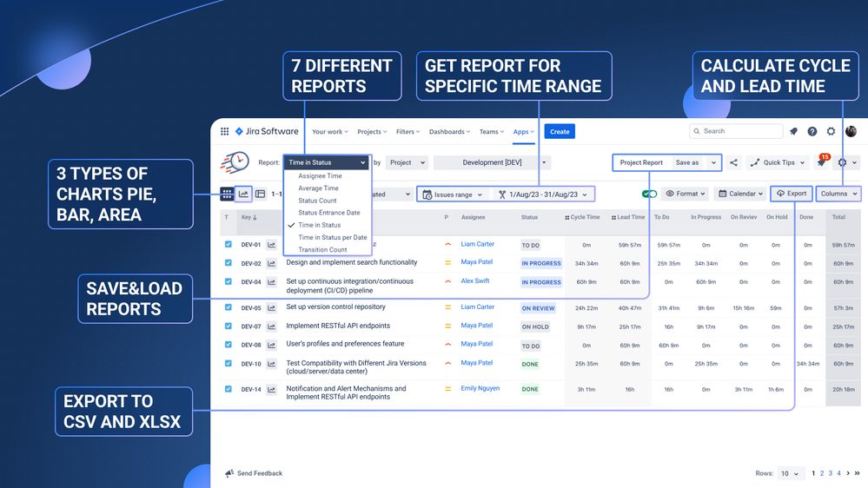Image resolution: width=868 pixels, height=488 pixels.
Task: Uncheck the DEV-07 row checkbox
Action: click(228, 326)
